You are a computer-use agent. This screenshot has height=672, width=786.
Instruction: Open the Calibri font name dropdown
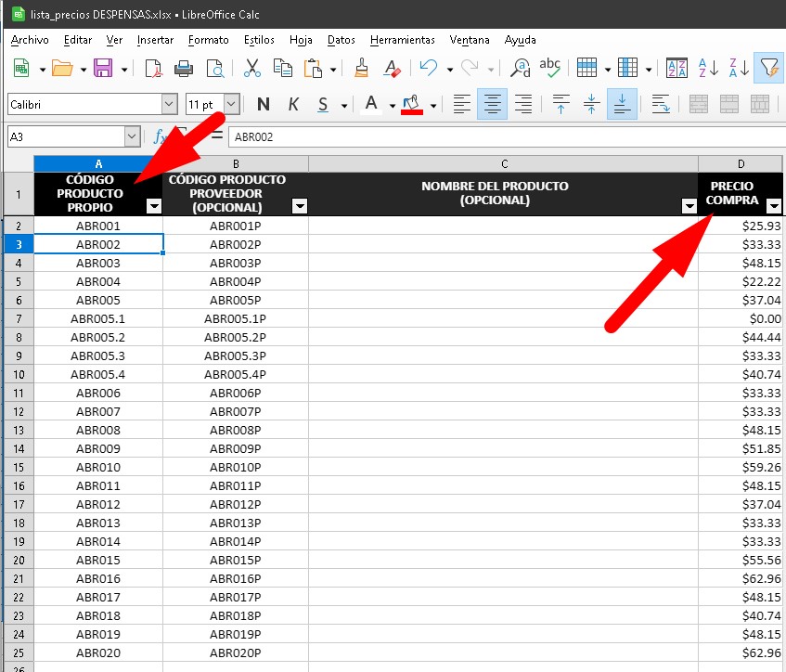169,104
